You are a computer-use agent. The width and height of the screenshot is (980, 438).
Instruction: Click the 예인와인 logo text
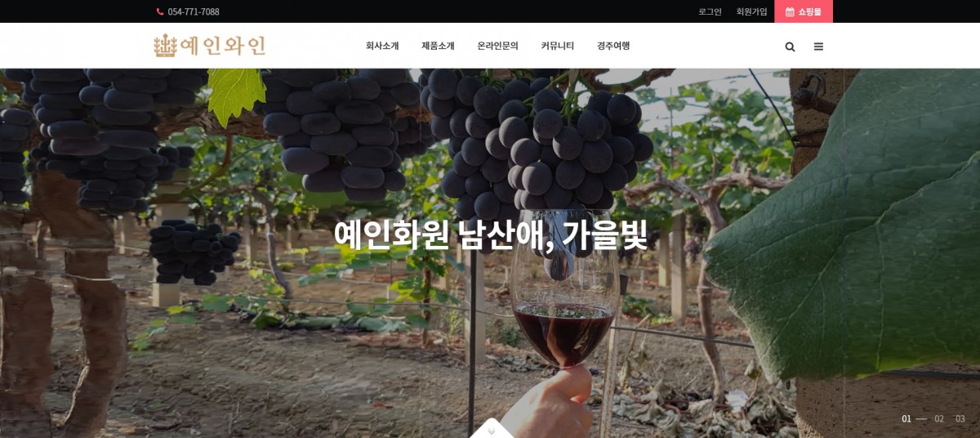point(224,46)
